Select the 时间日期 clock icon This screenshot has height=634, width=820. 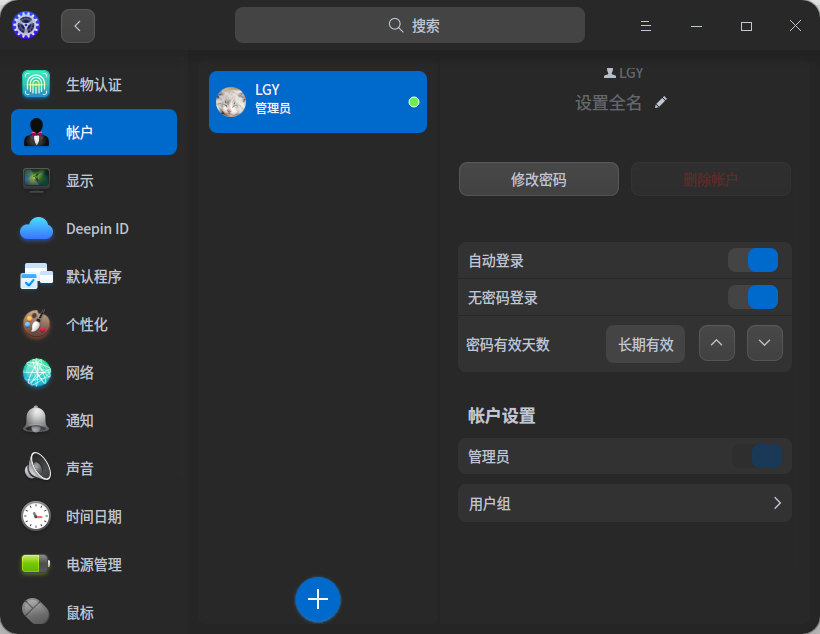[x=36, y=516]
